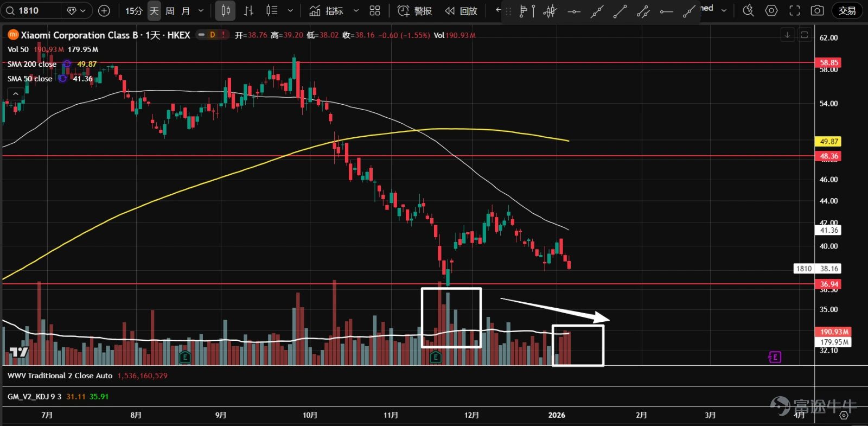Open the earnings E marker in mid August

[185, 357]
